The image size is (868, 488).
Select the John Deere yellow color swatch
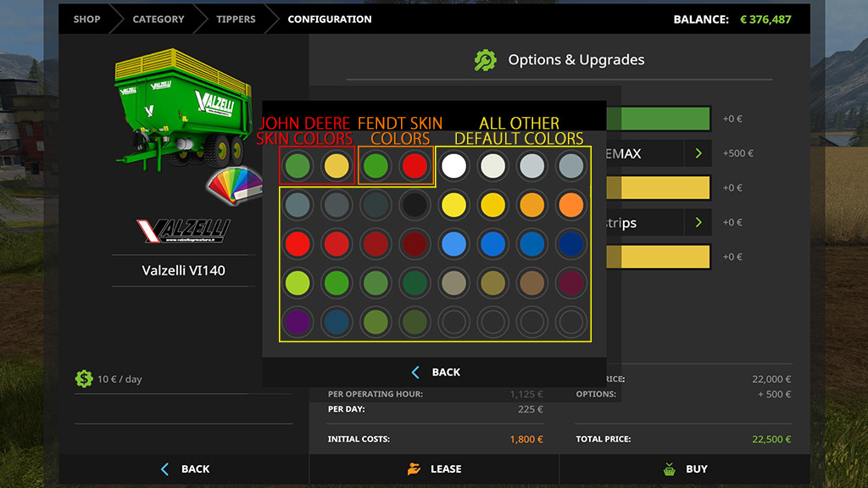click(337, 166)
